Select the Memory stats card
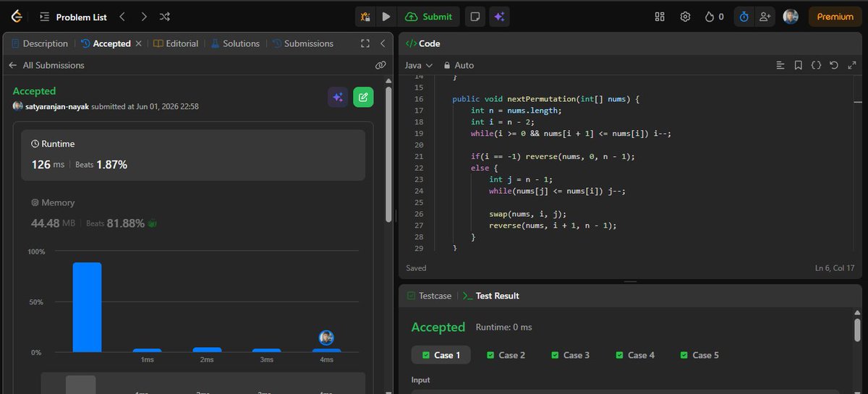This screenshot has width=868, height=394. [193, 213]
